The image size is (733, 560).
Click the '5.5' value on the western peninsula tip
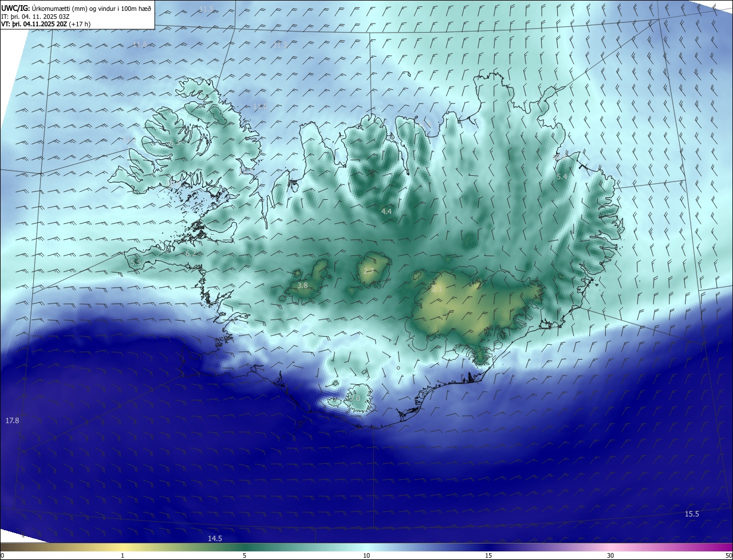136,262
